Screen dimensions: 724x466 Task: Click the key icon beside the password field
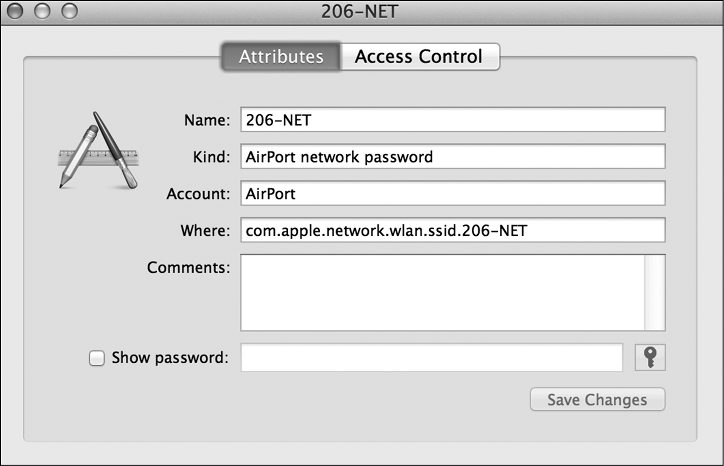tap(650, 358)
